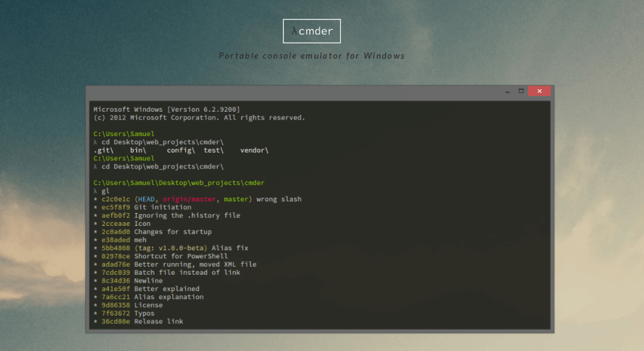Click commit 7f63672 Typos
644x351 pixels.
pyautogui.click(x=124, y=313)
